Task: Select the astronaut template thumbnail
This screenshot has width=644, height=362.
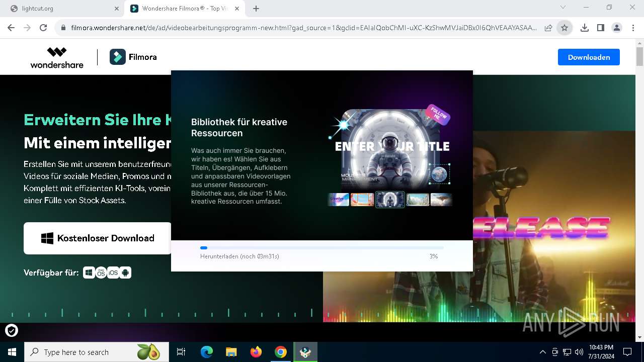Action: click(390, 200)
